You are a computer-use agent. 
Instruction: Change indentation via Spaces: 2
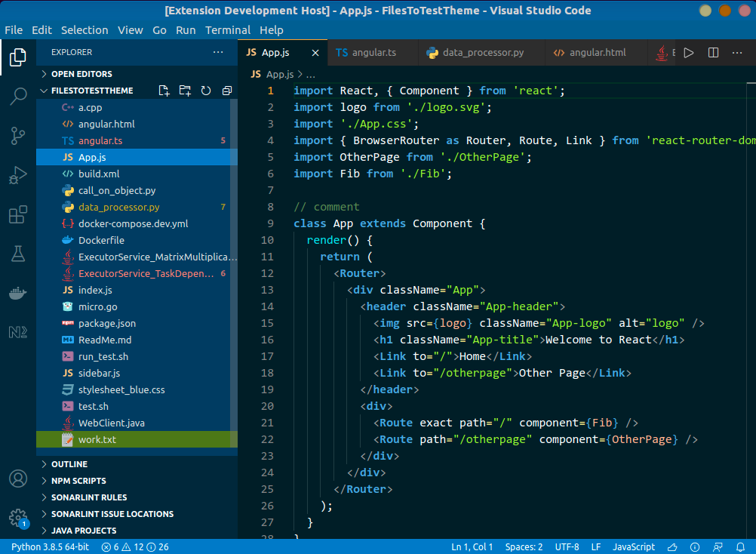tap(524, 546)
